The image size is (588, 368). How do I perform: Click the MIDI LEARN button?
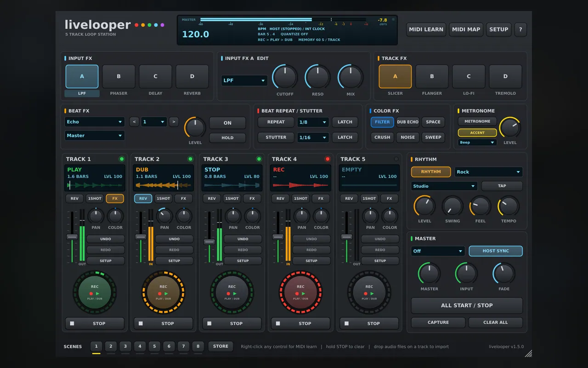click(426, 29)
